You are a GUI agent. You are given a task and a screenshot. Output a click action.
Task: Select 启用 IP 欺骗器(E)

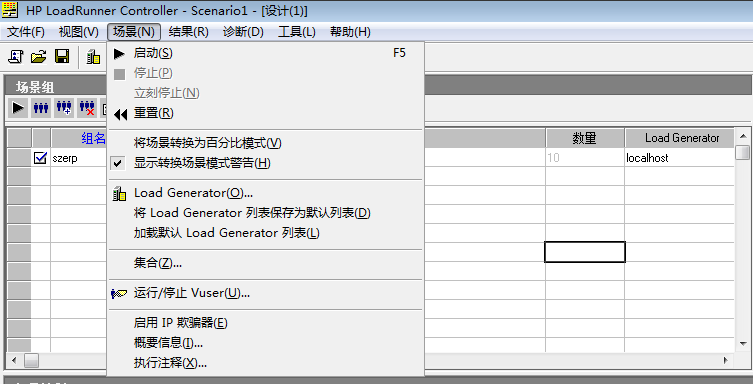coord(266,323)
